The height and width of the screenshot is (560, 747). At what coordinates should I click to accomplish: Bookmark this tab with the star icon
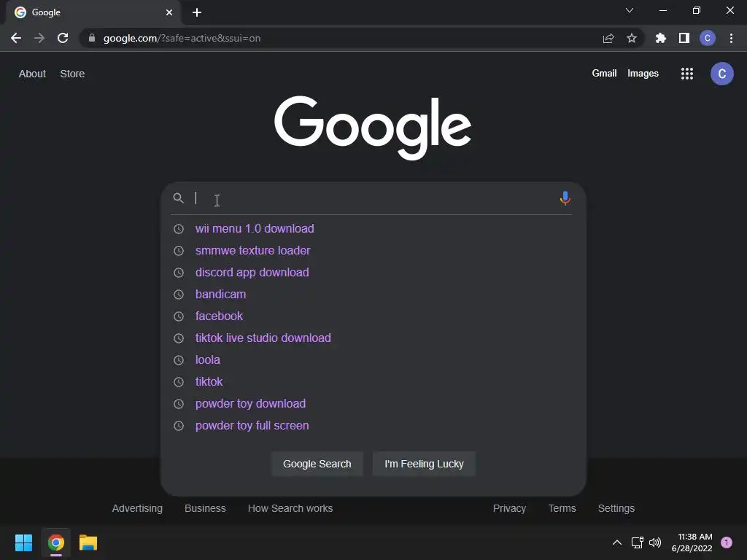click(x=632, y=38)
